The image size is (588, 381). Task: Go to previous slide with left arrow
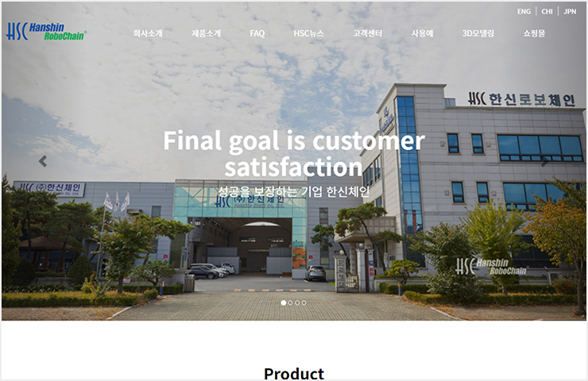[x=43, y=161]
